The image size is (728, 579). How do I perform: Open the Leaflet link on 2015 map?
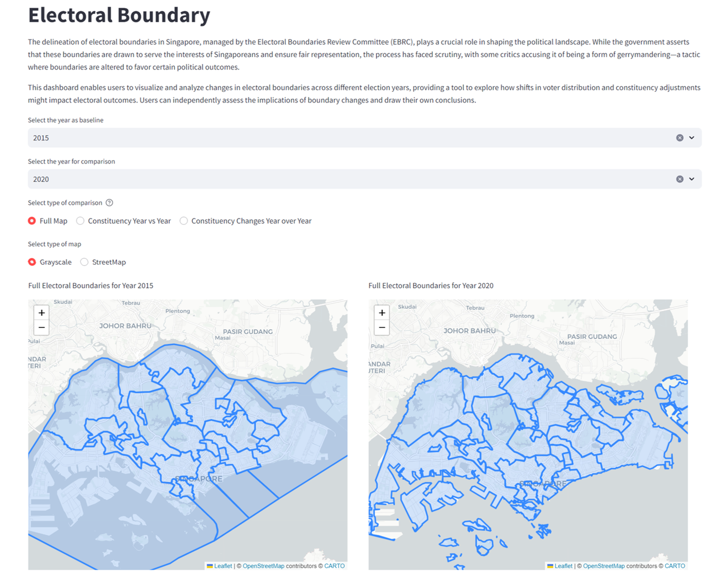click(223, 566)
